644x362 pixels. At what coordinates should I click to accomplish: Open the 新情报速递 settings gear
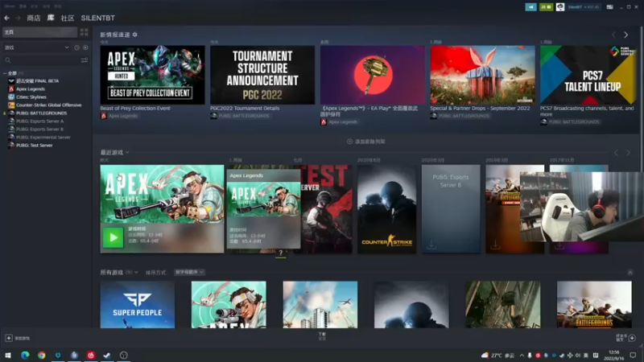point(134,35)
